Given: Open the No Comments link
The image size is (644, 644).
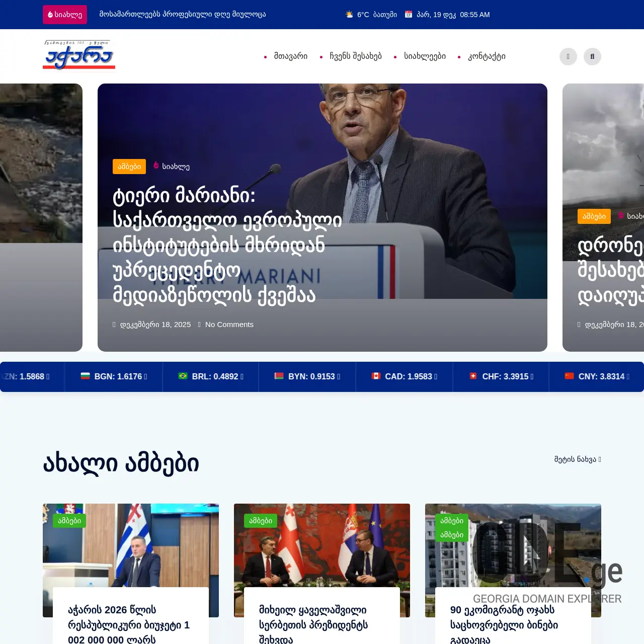Looking at the screenshot, I should click(229, 325).
